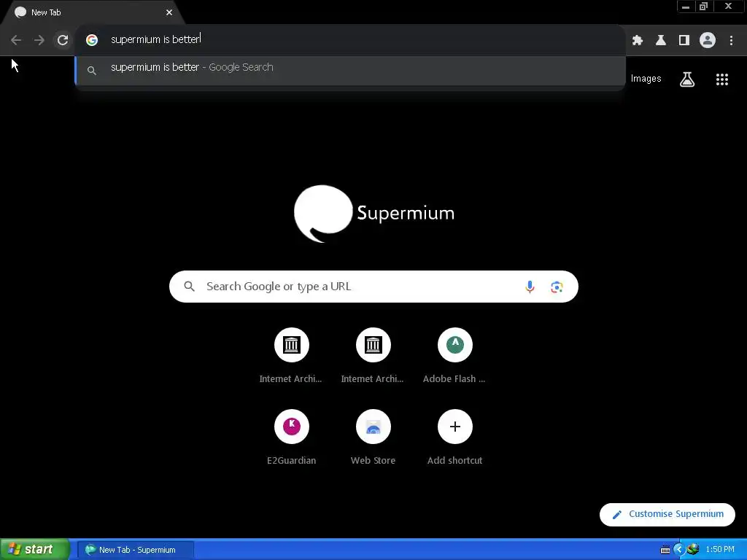Screen dimensions: 747x560
Task: Open Google Lens image search icon
Action: click(557, 287)
